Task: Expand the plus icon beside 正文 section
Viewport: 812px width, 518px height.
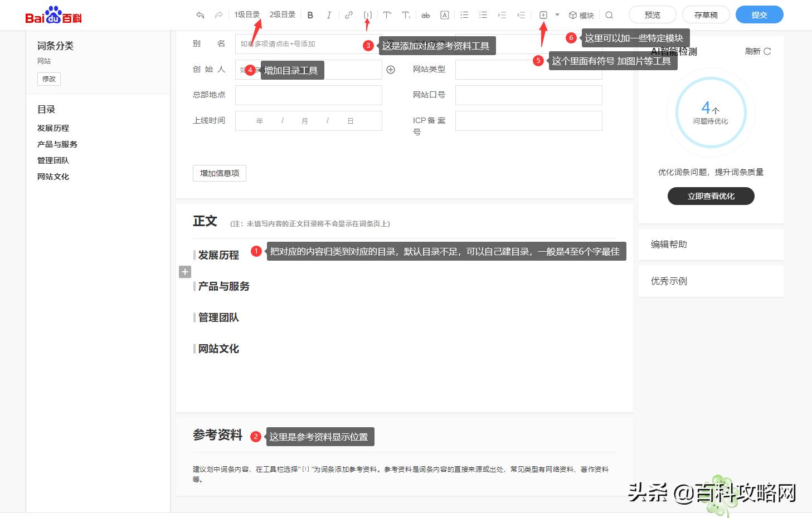Action: pyautogui.click(x=184, y=272)
